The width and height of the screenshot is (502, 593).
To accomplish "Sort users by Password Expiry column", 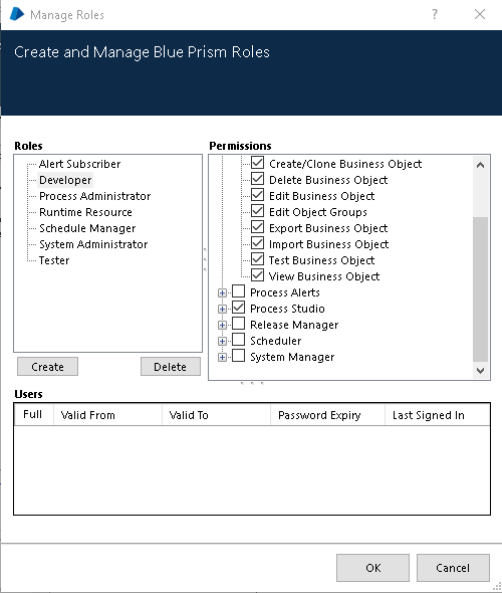I will [x=328, y=415].
